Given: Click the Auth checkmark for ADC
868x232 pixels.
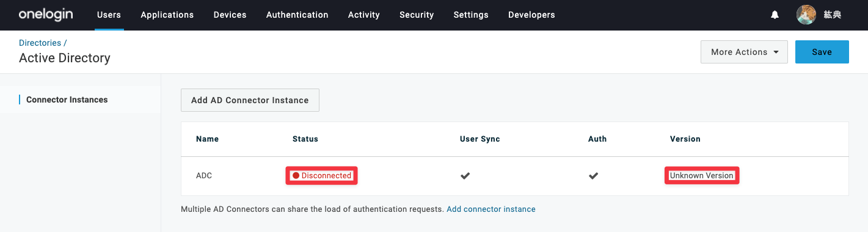Looking at the screenshot, I should click(593, 176).
